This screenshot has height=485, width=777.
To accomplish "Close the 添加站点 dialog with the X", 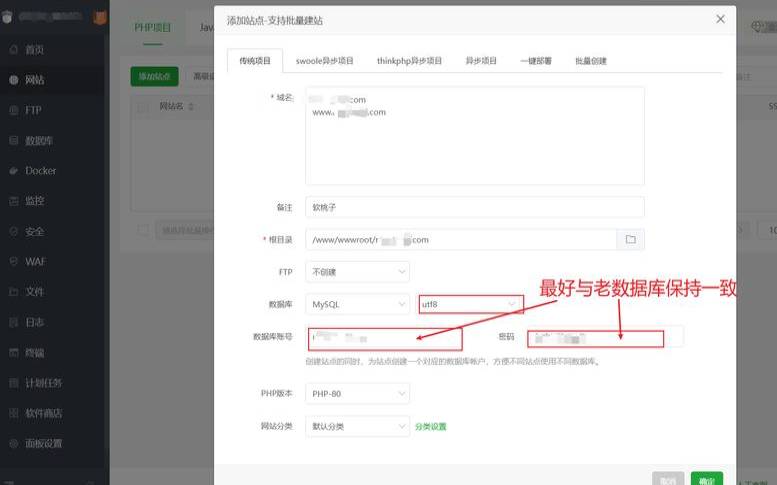I will pos(720,19).
